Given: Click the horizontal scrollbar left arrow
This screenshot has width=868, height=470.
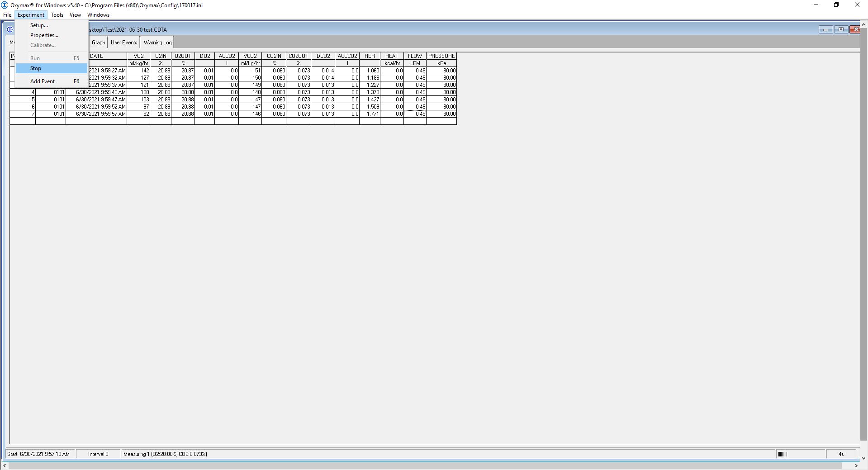Looking at the screenshot, I should (5, 465).
